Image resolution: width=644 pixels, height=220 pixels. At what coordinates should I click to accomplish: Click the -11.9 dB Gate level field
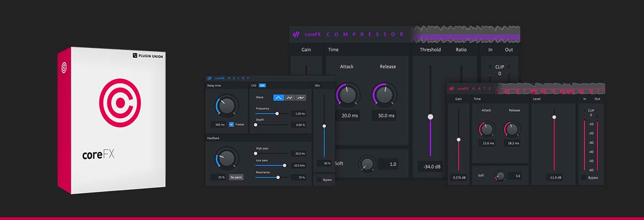[554, 178]
